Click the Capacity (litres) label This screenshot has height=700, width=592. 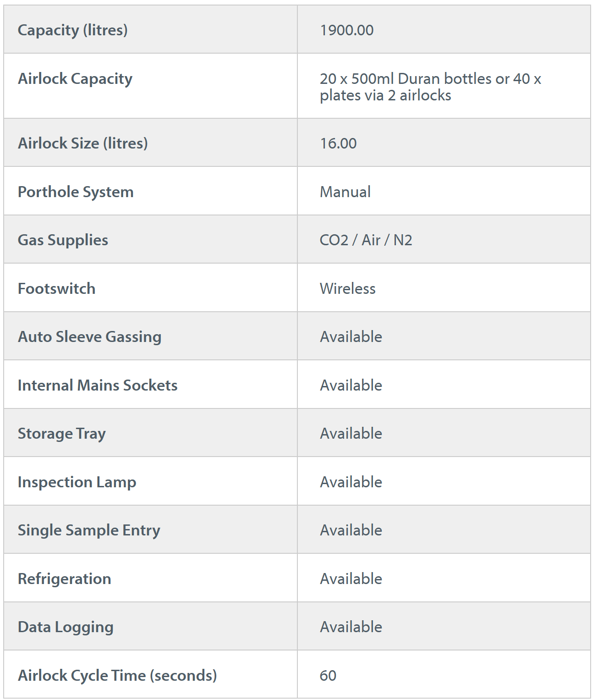click(x=72, y=30)
